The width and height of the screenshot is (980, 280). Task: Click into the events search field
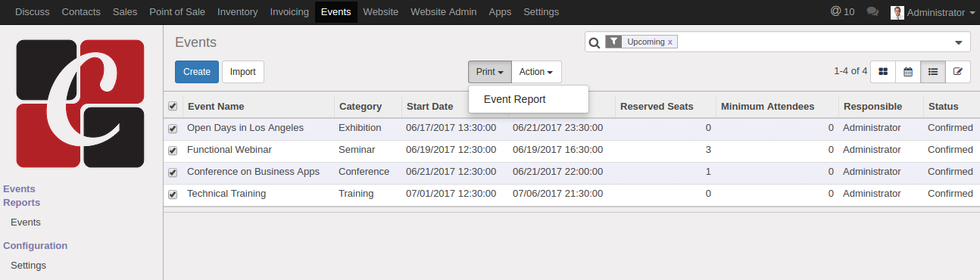pos(810,42)
